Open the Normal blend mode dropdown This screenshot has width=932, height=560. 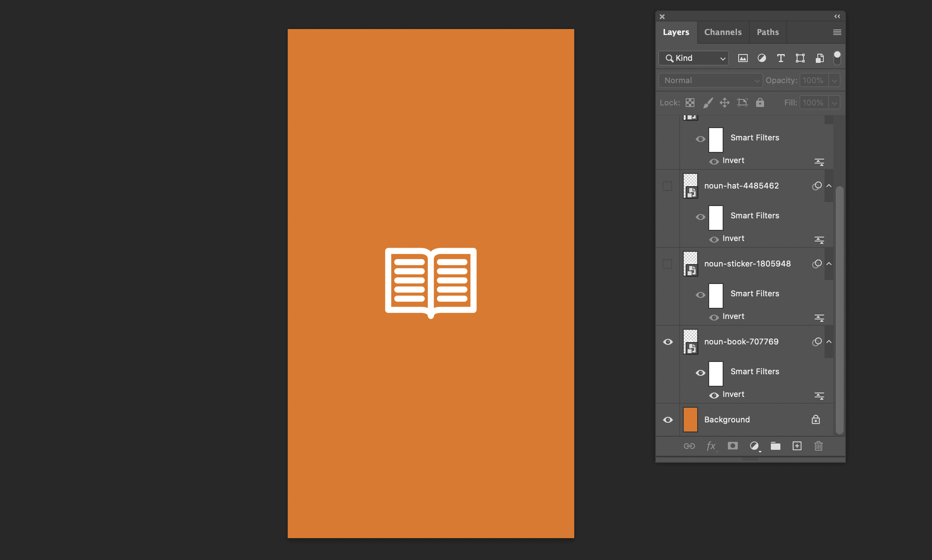710,80
